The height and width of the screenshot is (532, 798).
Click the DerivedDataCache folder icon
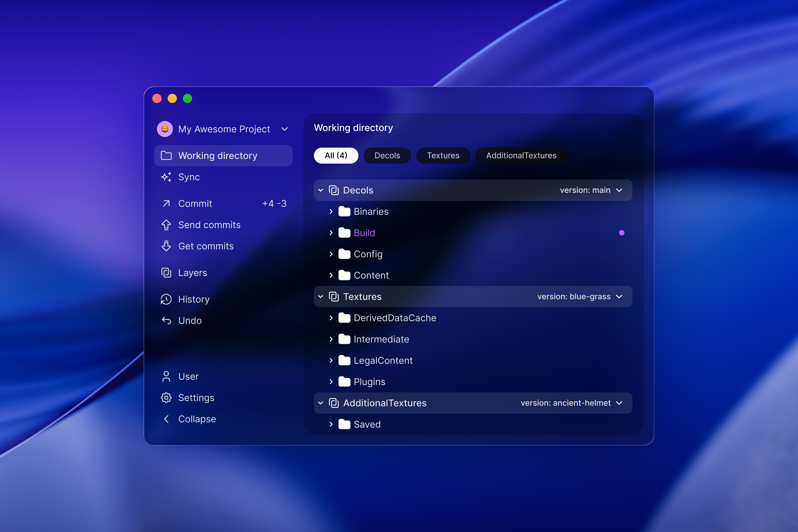tap(344, 318)
